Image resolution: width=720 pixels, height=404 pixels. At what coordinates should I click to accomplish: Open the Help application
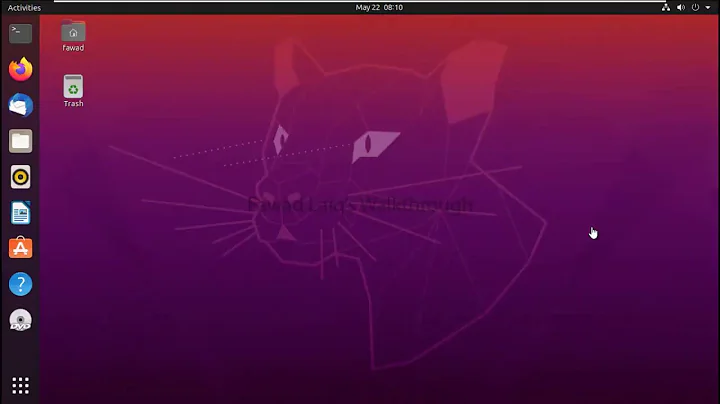pyautogui.click(x=20, y=284)
